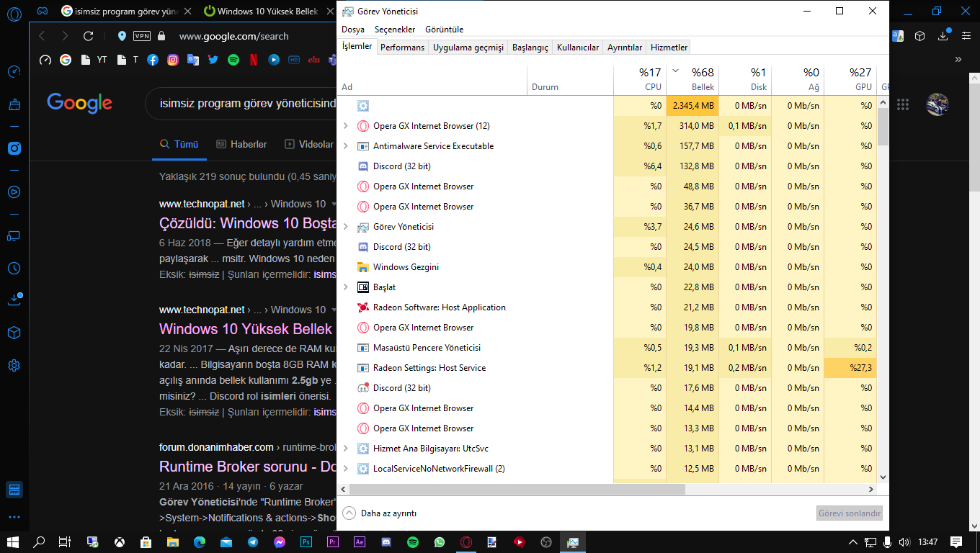
Task: Select the Videolar search filter
Action: click(309, 144)
